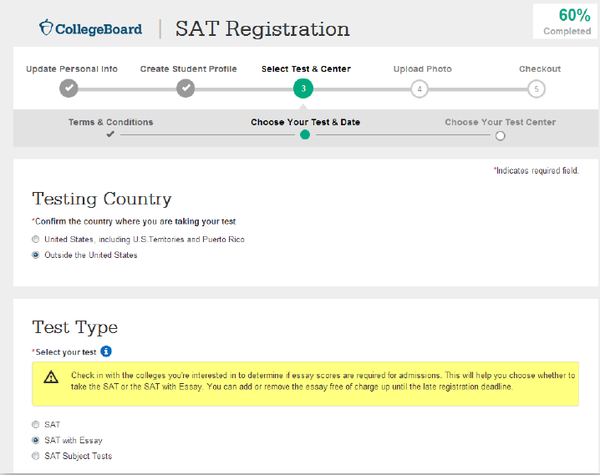Click the warning triangle in yellow notice
The image size is (600, 475).
[x=51, y=377]
